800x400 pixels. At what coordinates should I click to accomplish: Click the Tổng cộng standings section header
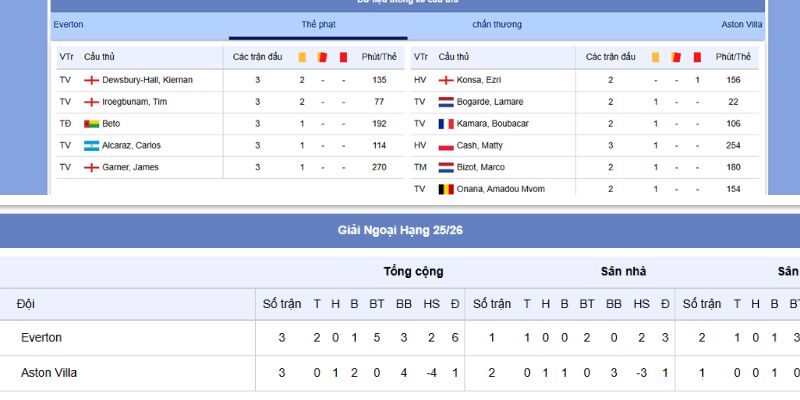click(413, 271)
